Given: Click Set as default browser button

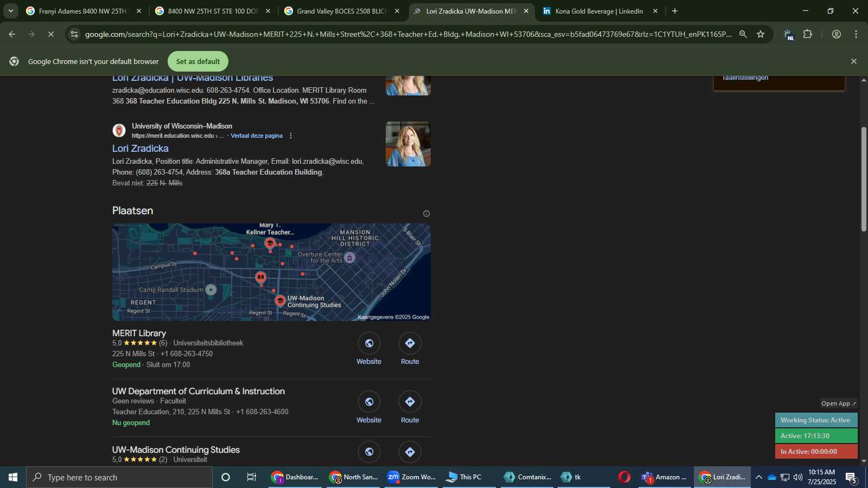Looking at the screenshot, I should 198,61.
